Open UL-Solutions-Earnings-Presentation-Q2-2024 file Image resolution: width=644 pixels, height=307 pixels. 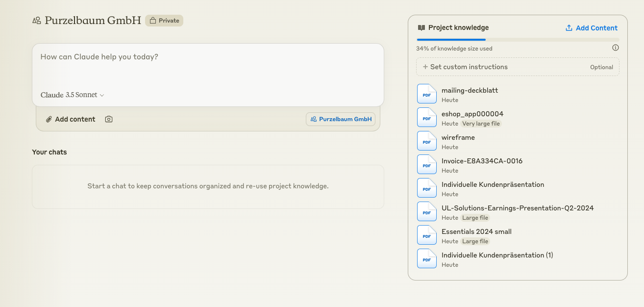coord(517,208)
